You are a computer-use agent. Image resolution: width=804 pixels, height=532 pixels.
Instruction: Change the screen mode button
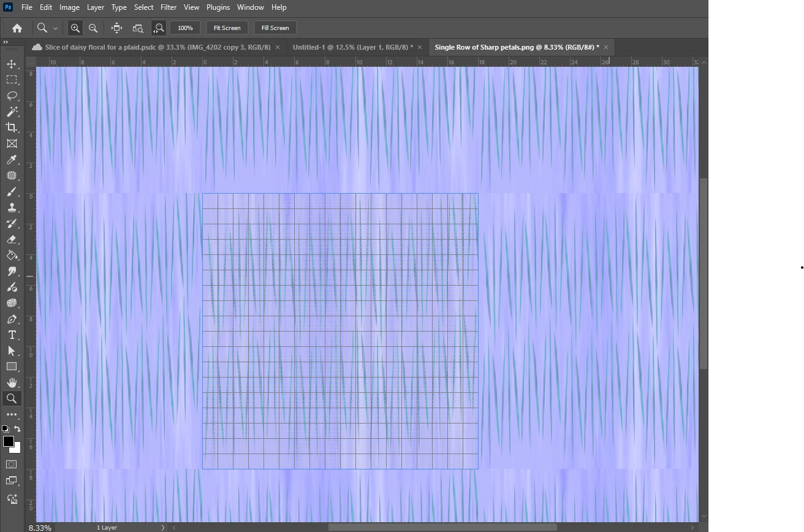coord(12,481)
